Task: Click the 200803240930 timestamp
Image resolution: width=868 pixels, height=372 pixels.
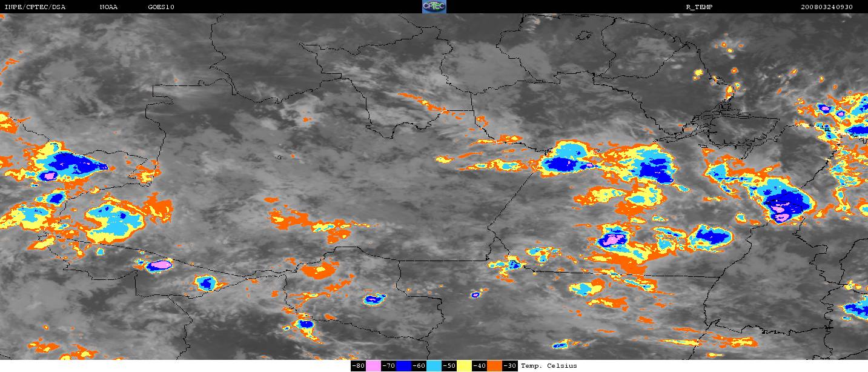Action: 827,7
